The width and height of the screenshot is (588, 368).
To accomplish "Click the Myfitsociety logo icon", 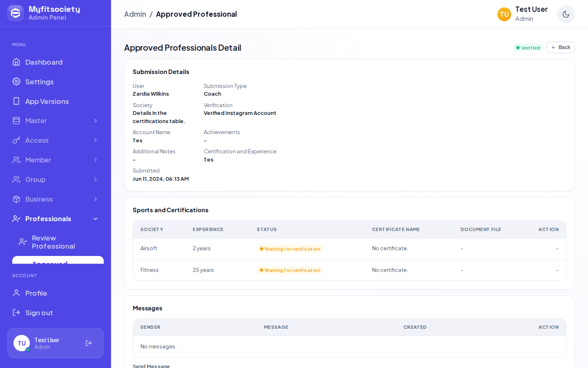I will point(16,13).
